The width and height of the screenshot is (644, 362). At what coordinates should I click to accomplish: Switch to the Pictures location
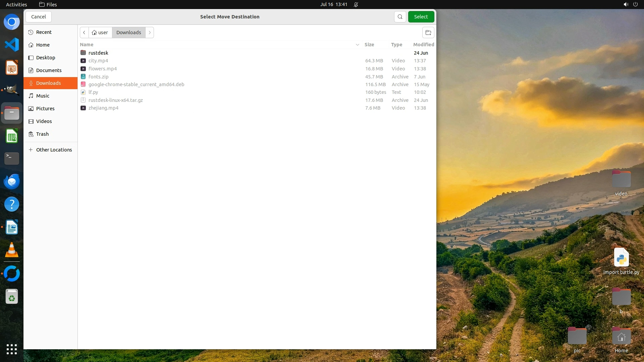(45, 109)
